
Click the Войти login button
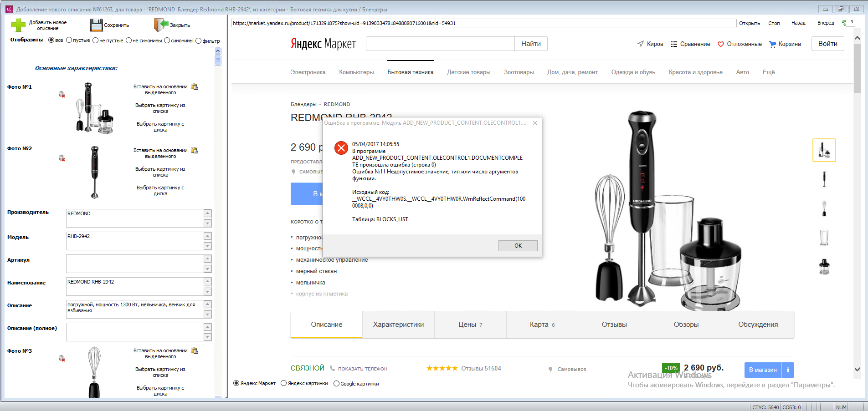pyautogui.click(x=827, y=44)
